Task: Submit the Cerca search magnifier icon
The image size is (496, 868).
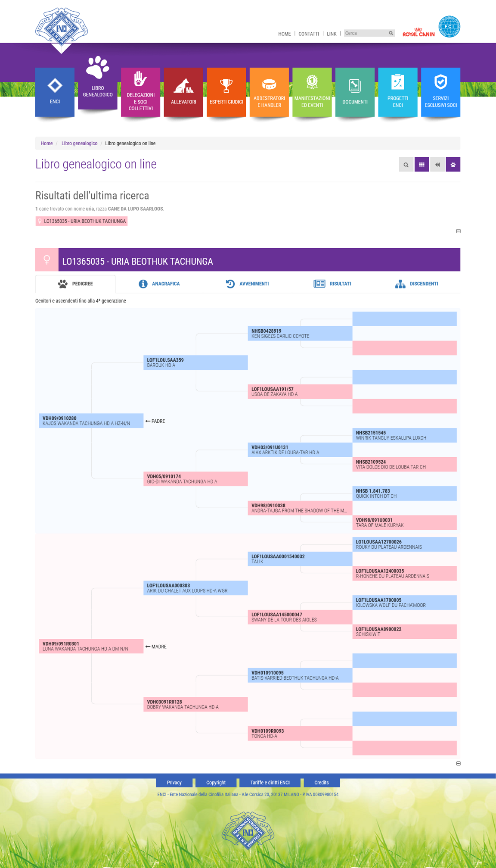Action: click(x=391, y=33)
